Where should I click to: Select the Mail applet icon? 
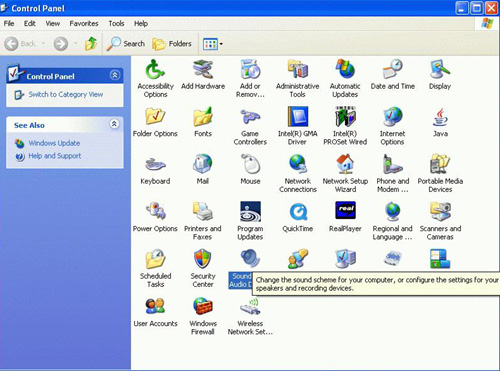pos(203,164)
